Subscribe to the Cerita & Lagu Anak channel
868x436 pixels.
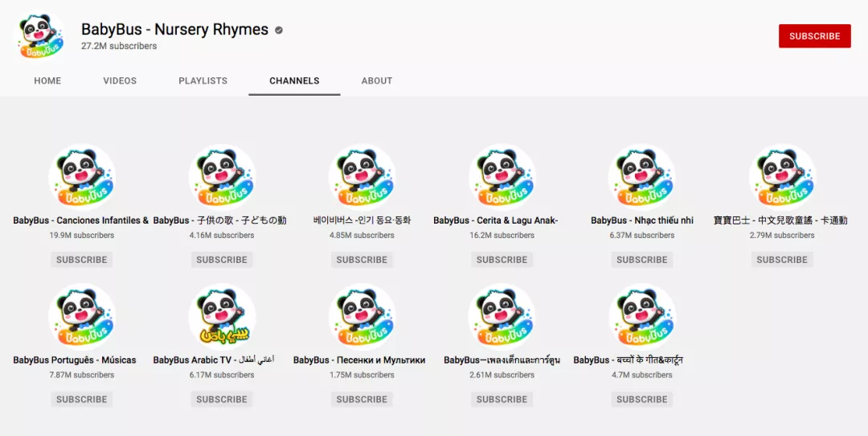502,259
